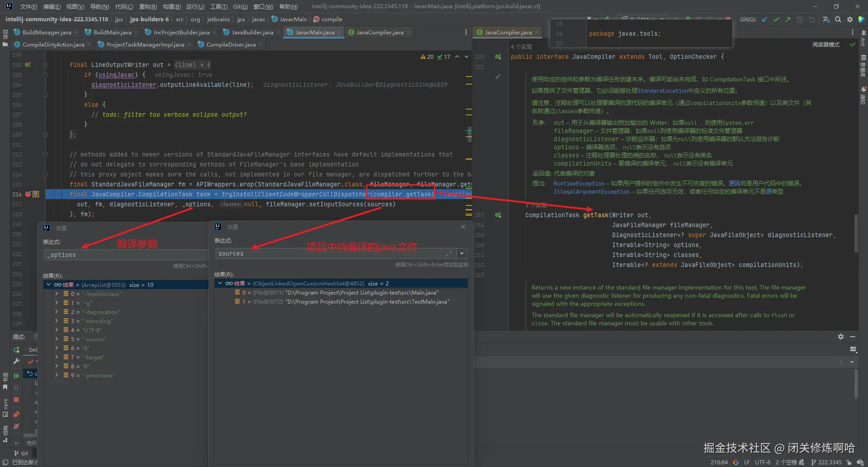Open the translate plugin icon in toolbar

click(826, 19)
